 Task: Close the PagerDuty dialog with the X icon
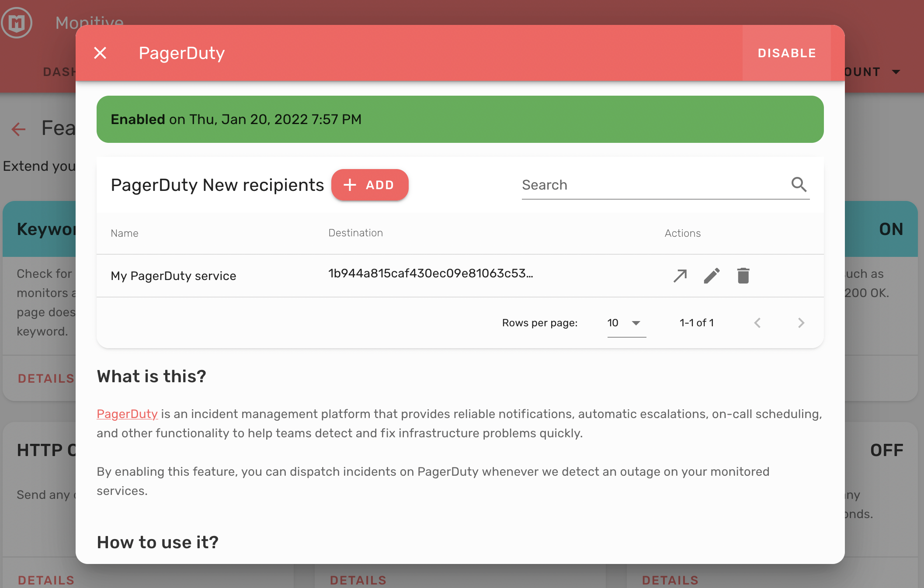100,53
